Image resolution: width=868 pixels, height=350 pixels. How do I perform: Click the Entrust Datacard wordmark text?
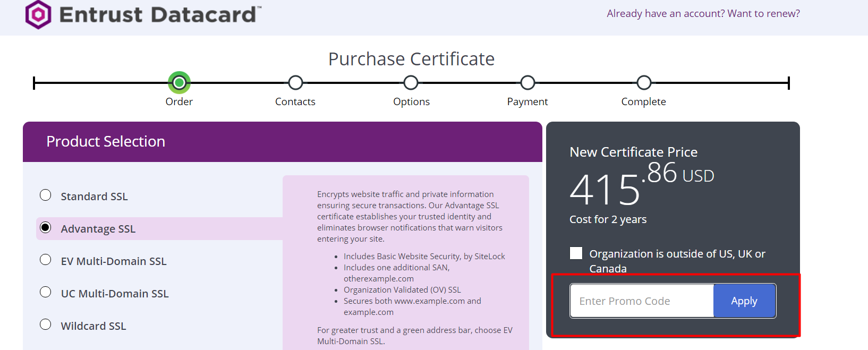point(160,15)
